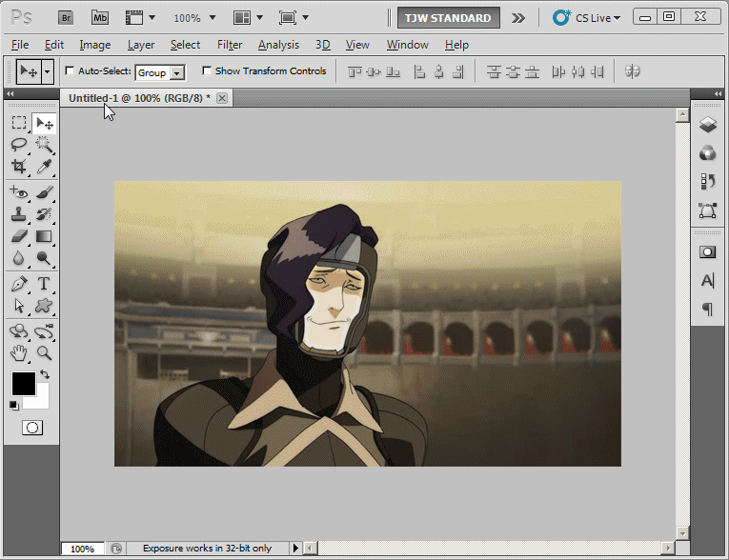Select the History Brush tool

point(44,214)
